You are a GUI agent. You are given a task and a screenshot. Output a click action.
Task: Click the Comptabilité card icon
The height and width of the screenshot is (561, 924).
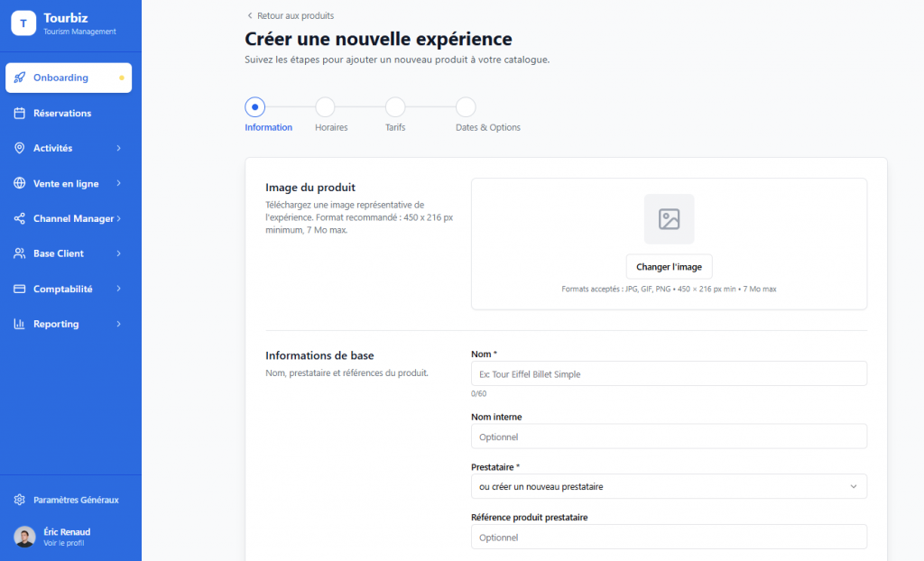coord(20,289)
